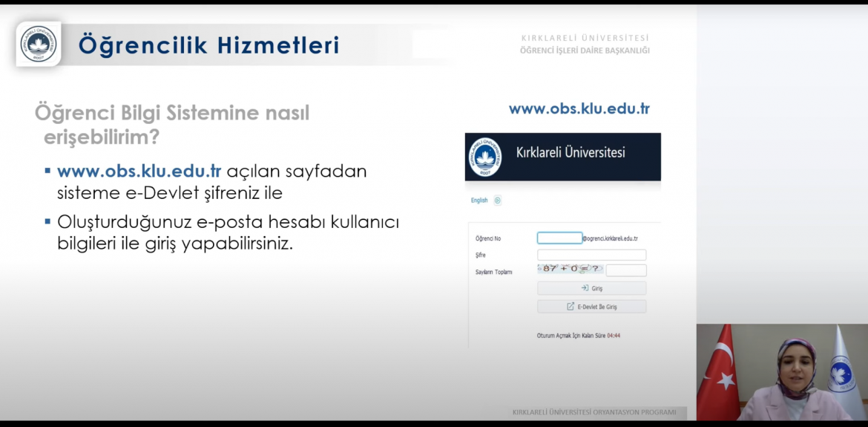Click the 04:44 remaining time counter
868x427 pixels.
click(x=614, y=336)
